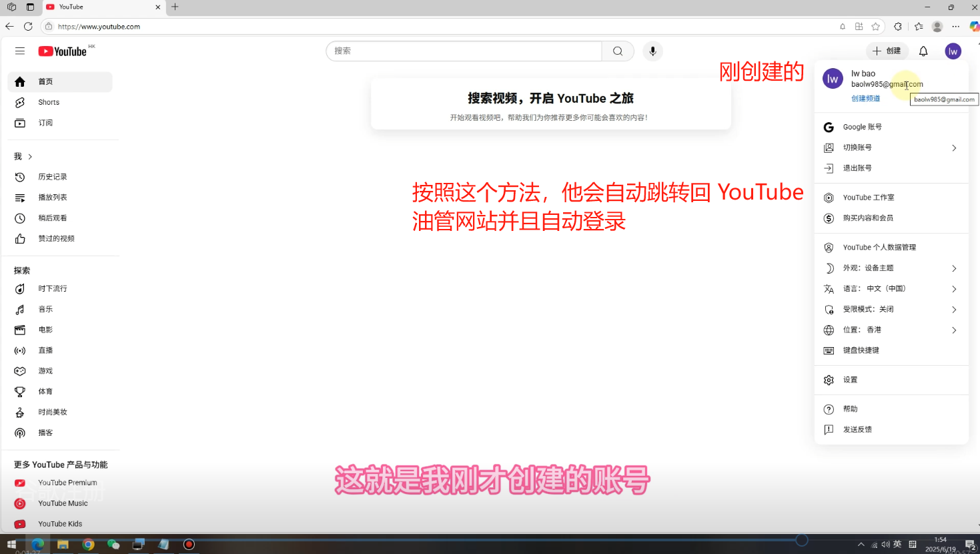The height and width of the screenshot is (554, 980).
Task: Expand the switch account submenu (切换账号)
Action: (891, 148)
